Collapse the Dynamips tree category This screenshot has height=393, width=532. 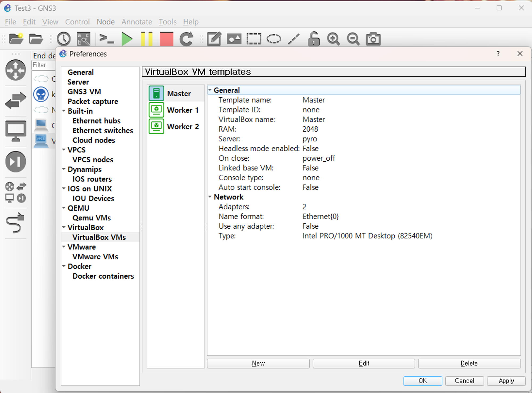tap(64, 169)
